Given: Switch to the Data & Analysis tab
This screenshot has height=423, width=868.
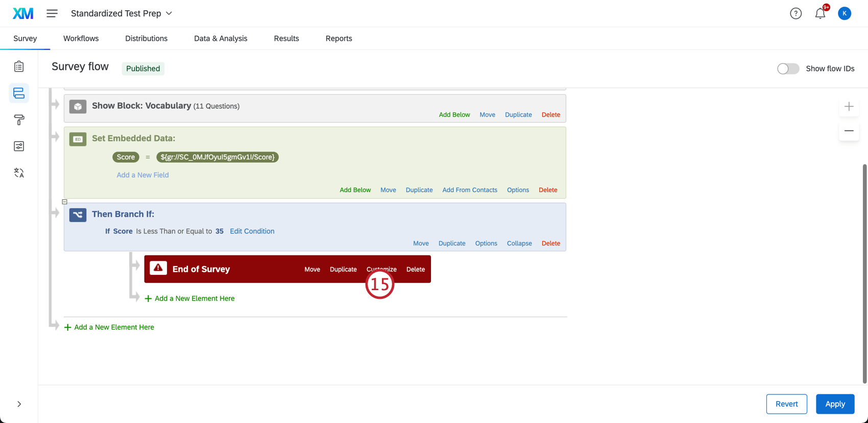Looking at the screenshot, I should click(x=221, y=38).
